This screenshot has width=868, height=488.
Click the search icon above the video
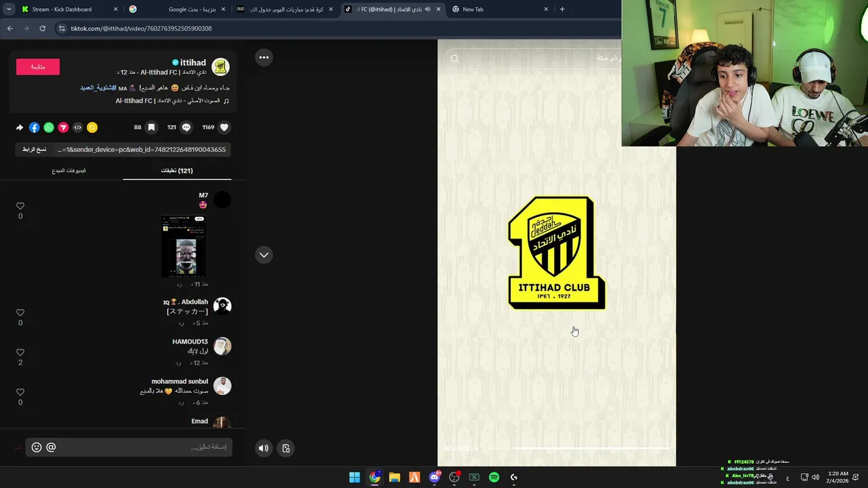pyautogui.click(x=455, y=59)
